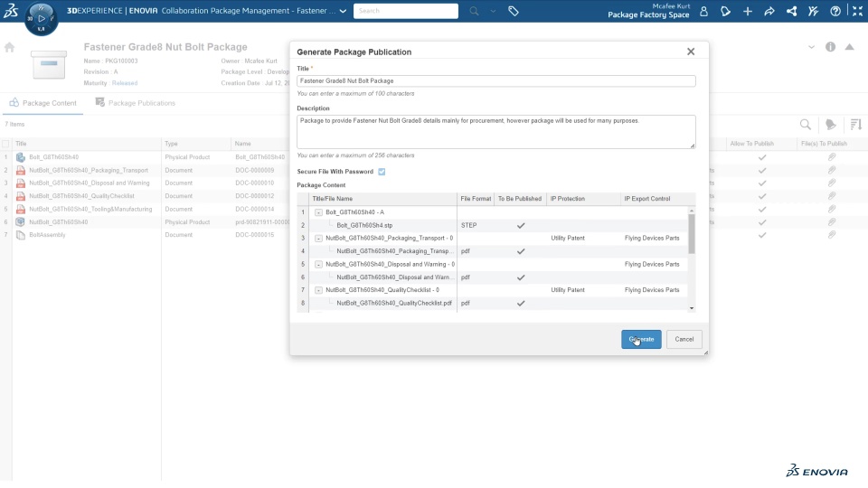Open search options dropdown arrow
This screenshot has width=868, height=488.
coord(493,11)
